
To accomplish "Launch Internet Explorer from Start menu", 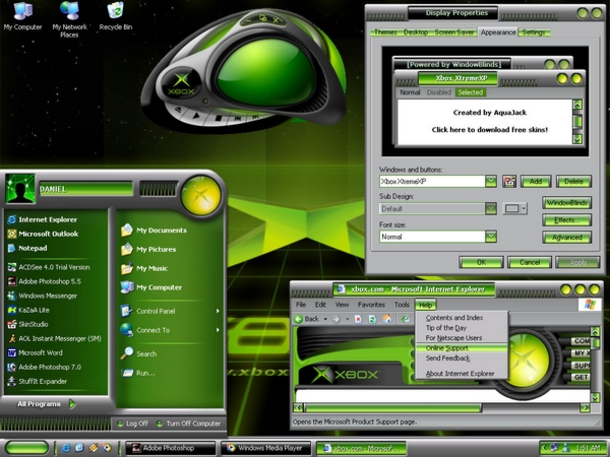I will coord(42,220).
